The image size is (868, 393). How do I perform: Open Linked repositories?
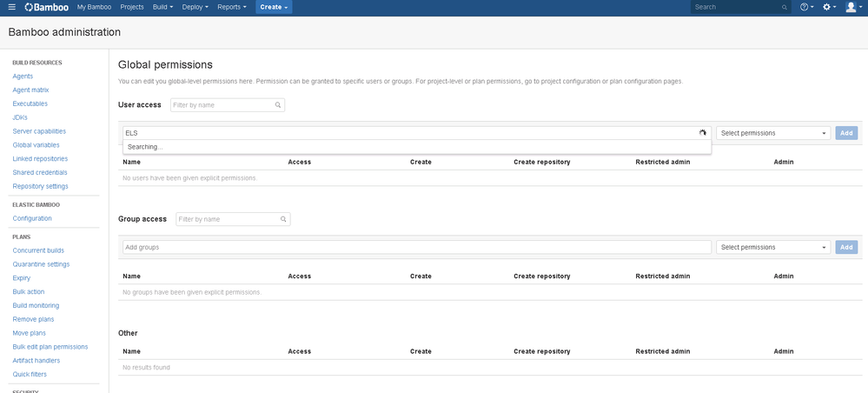41,159
